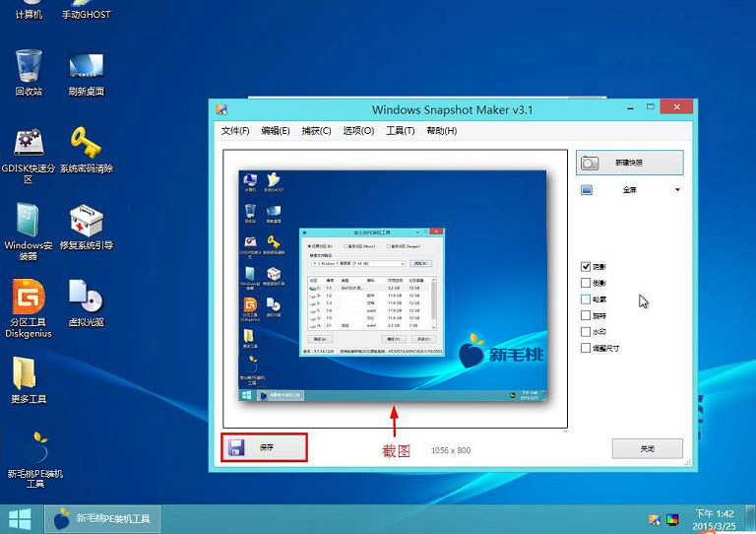Maximize the Windows Snapshot Maker window
Image resolution: width=756 pixels, height=534 pixels.
click(x=651, y=107)
